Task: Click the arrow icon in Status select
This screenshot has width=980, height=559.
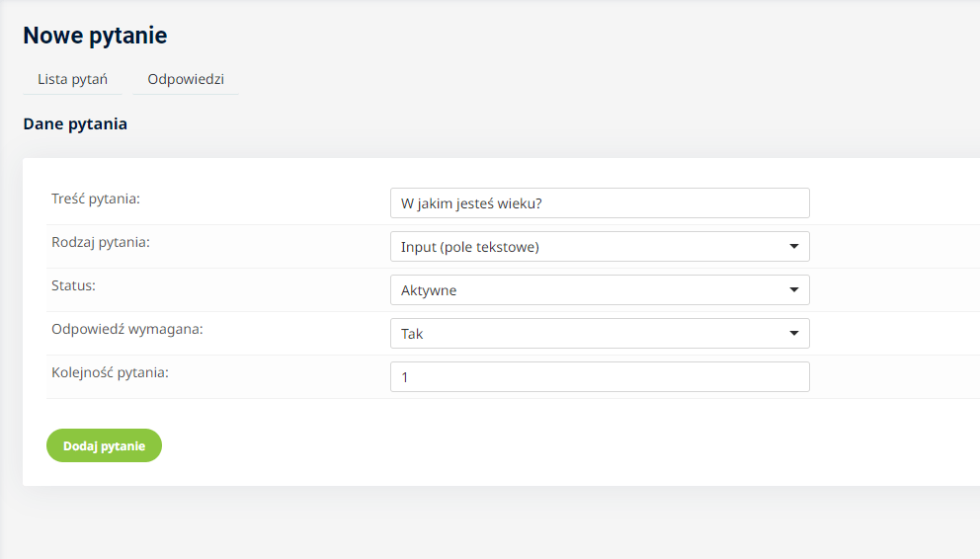Action: [x=794, y=290]
